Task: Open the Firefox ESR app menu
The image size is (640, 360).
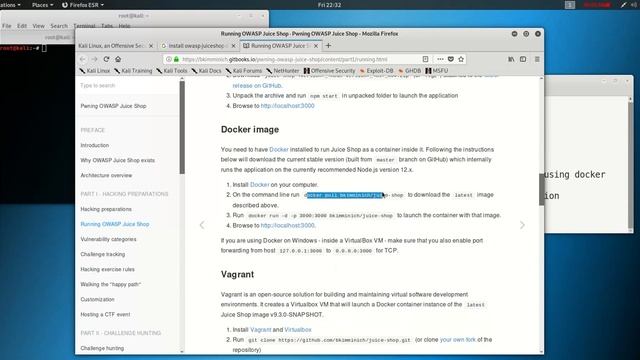Action: pos(83,5)
